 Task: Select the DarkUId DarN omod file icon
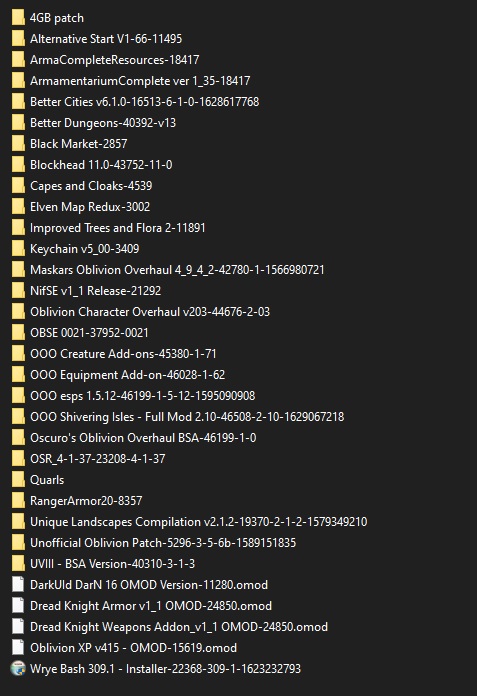pyautogui.click(x=18, y=585)
